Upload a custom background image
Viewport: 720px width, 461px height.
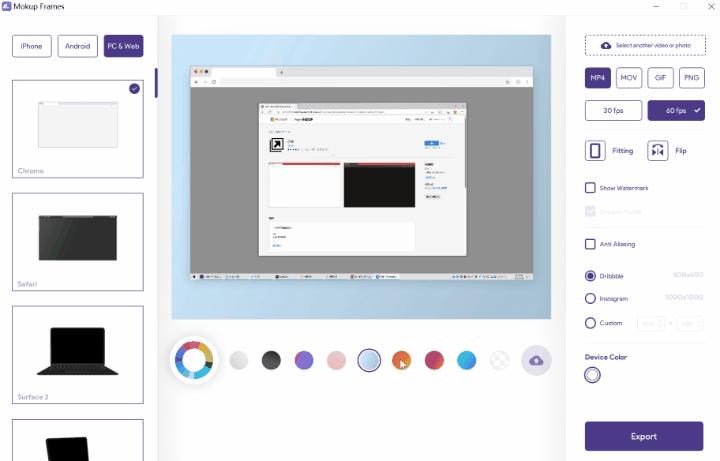pyautogui.click(x=536, y=360)
